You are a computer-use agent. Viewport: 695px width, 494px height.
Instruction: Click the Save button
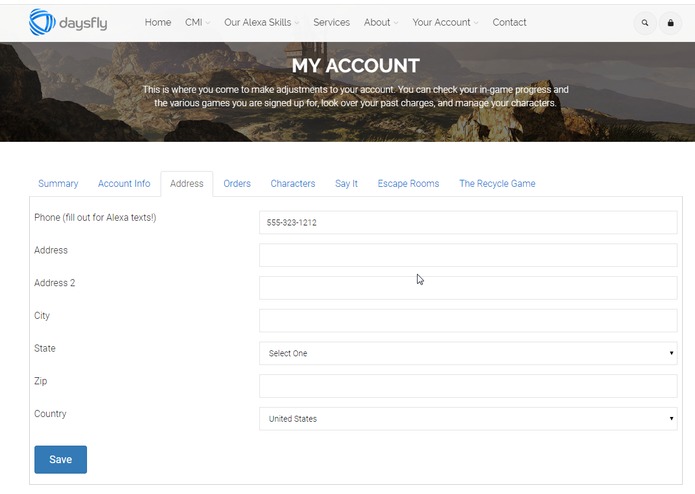pyautogui.click(x=61, y=459)
